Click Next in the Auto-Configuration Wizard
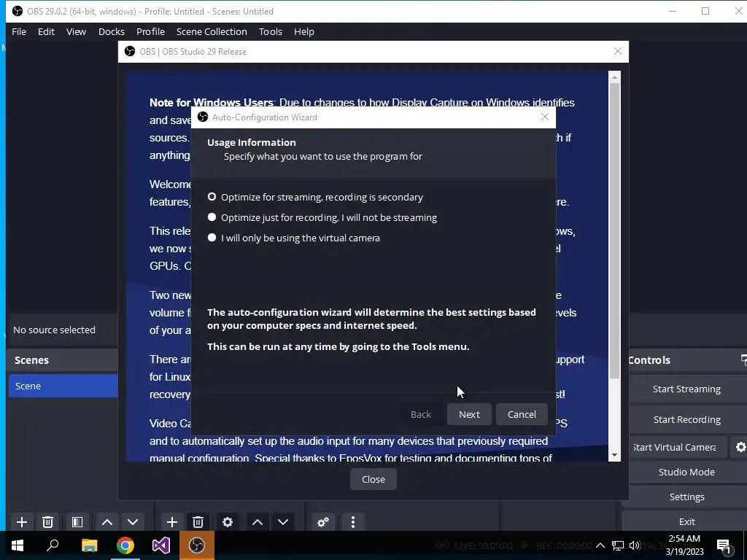The width and height of the screenshot is (747, 560). (469, 414)
